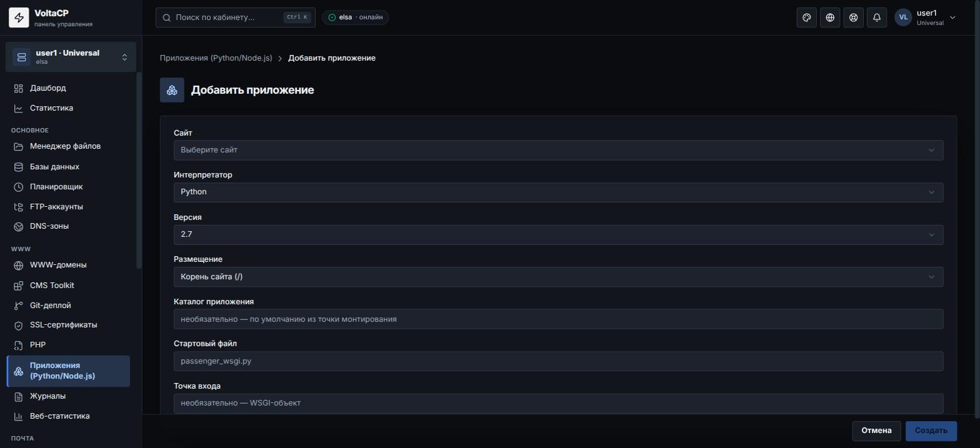The height and width of the screenshot is (448, 980).
Task: Click the Журналы document icon
Action: pyautogui.click(x=19, y=396)
